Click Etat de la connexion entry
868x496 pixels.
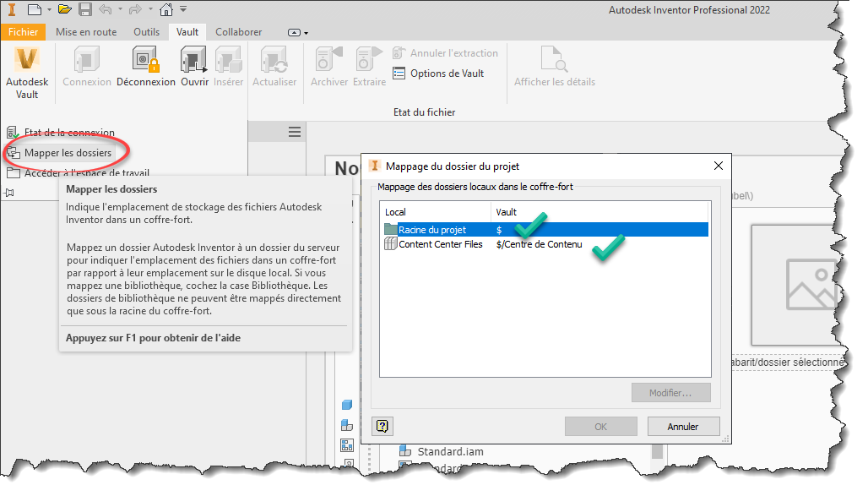point(61,133)
